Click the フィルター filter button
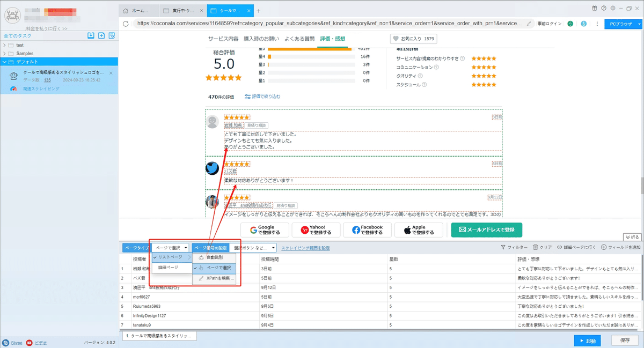This screenshot has width=644, height=348. [x=514, y=248]
